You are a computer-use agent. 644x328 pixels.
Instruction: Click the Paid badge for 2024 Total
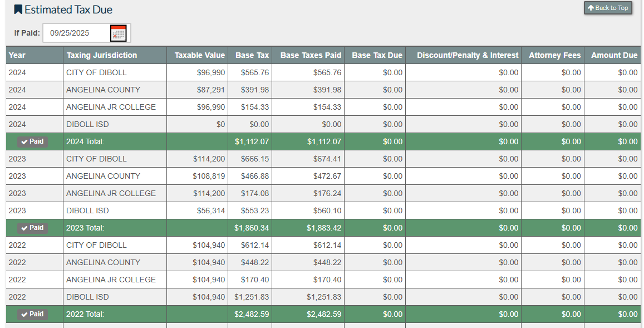click(x=32, y=141)
